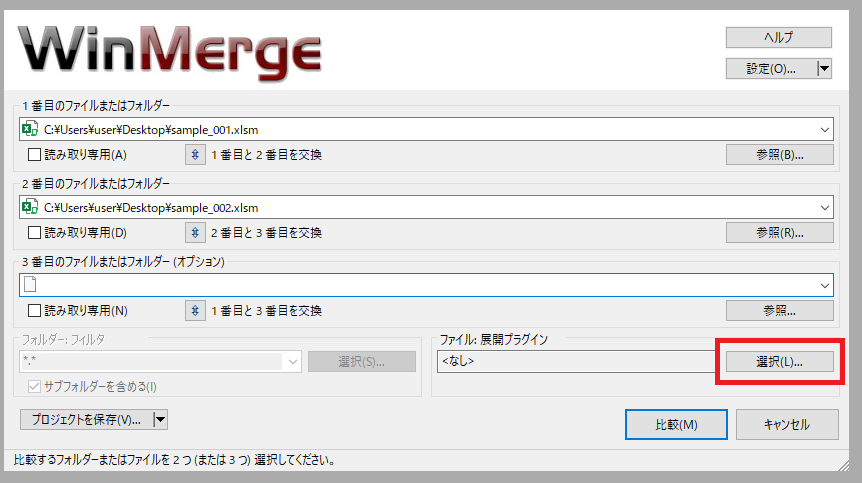Click the resize grip at dialog corner

(844, 466)
